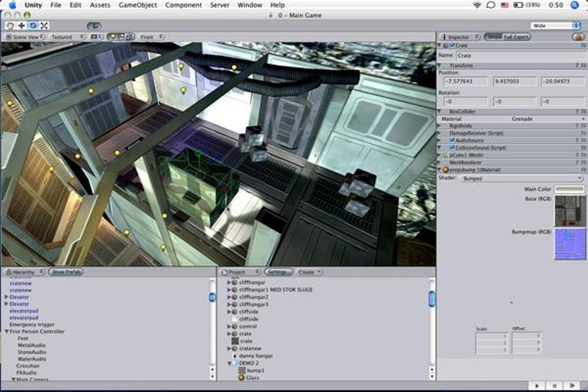Open the GameObject menu
The image size is (588, 392).
pyautogui.click(x=138, y=5)
